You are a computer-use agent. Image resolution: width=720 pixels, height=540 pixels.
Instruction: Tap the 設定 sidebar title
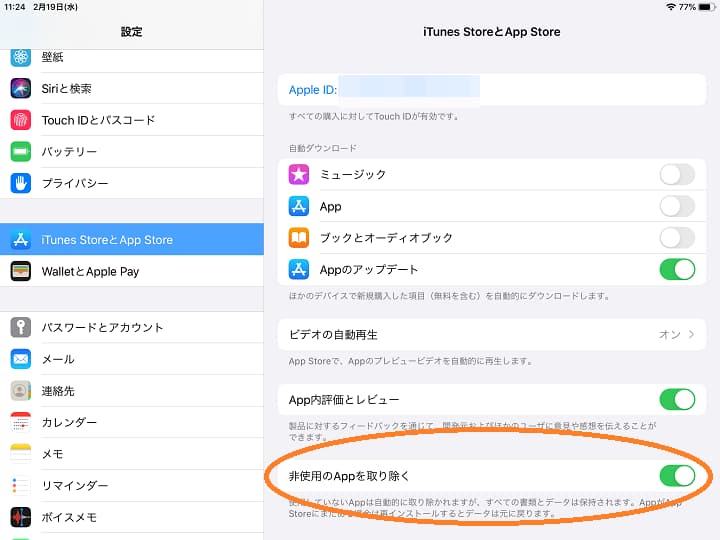[131, 32]
